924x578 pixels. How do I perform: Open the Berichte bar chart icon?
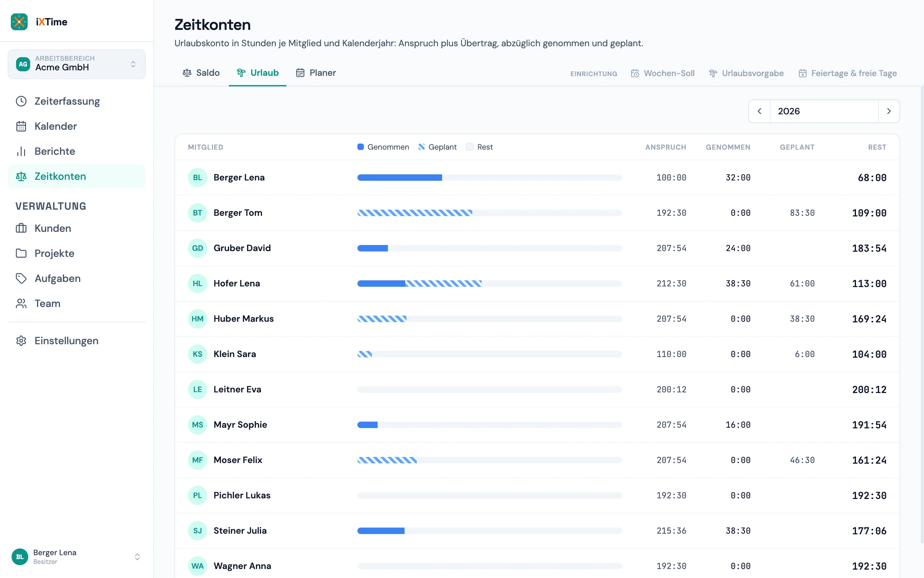[x=21, y=151]
